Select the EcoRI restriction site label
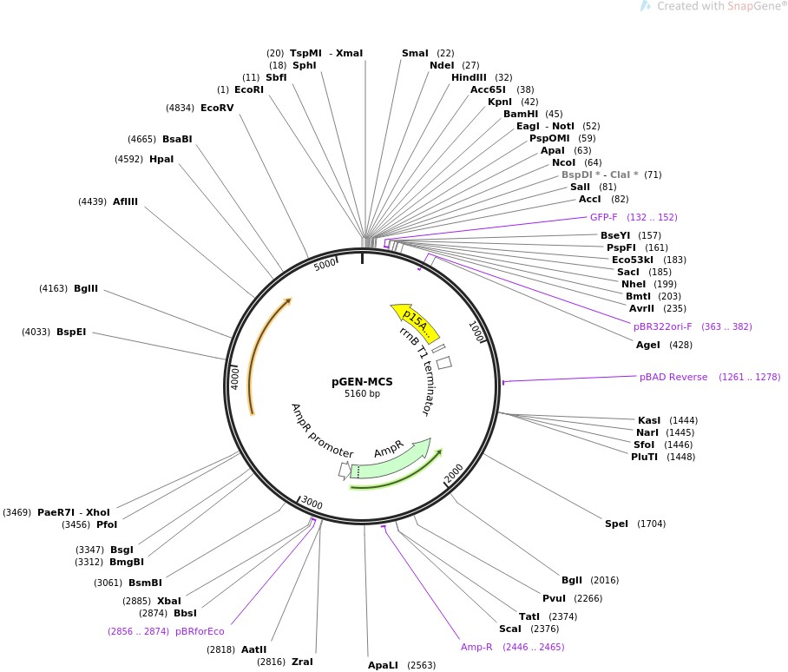 click(x=249, y=89)
